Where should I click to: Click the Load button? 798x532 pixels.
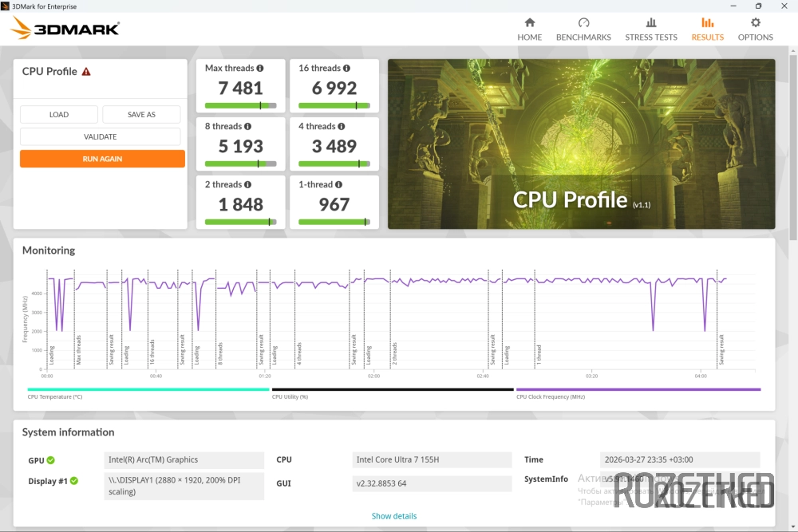click(x=59, y=115)
